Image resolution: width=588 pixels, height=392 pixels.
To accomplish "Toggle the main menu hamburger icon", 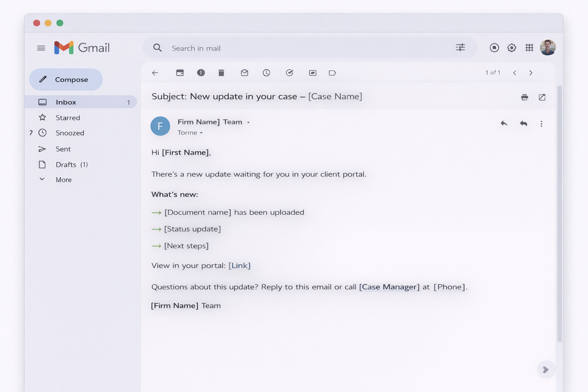I will click(x=41, y=48).
